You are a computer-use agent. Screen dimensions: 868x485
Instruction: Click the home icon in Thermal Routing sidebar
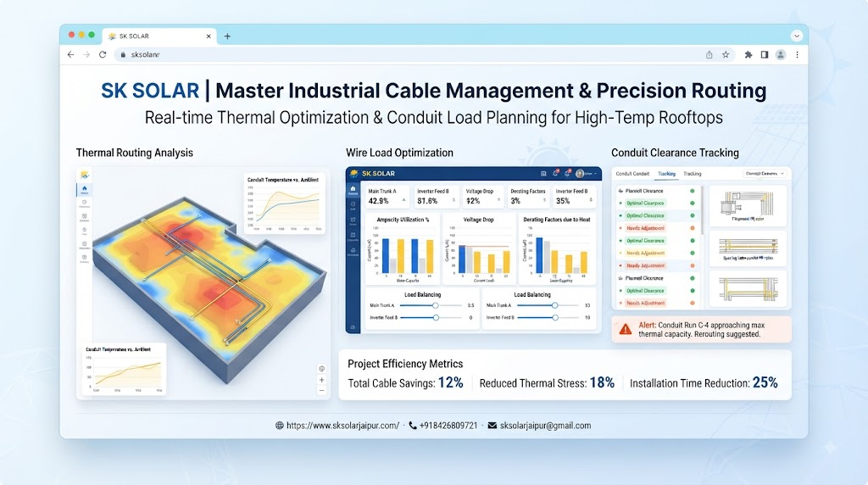point(85,189)
